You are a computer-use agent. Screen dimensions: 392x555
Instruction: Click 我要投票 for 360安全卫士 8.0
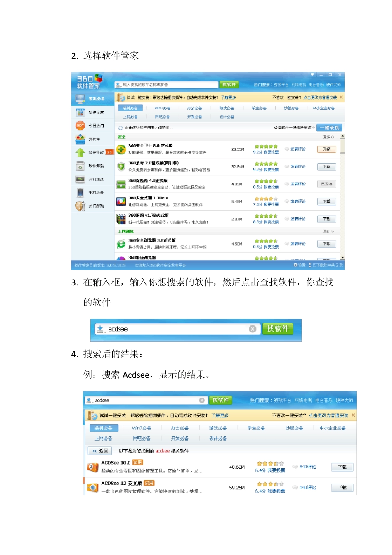271,152
